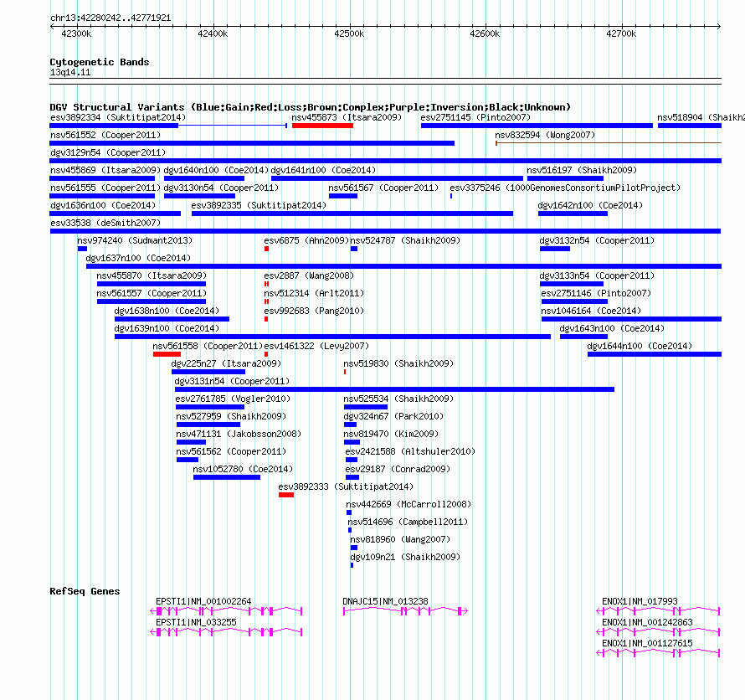Viewport: 745px width, 700px height.
Task: Open nsv819470 (Kim2009) variant
Action: (352, 442)
